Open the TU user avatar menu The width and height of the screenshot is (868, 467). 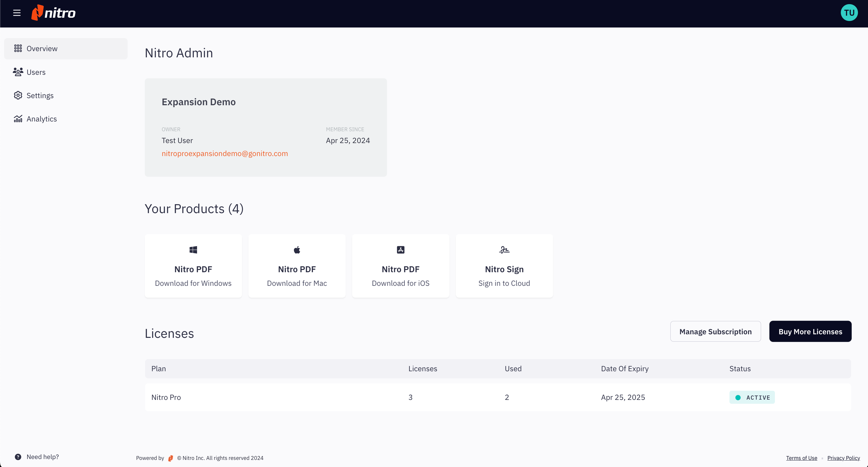pyautogui.click(x=849, y=12)
